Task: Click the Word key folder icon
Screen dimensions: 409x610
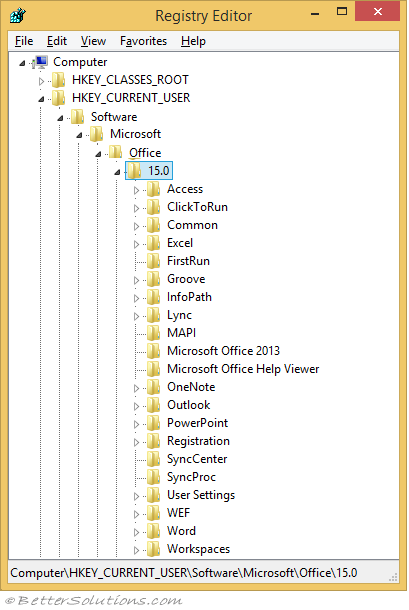Action: (154, 531)
